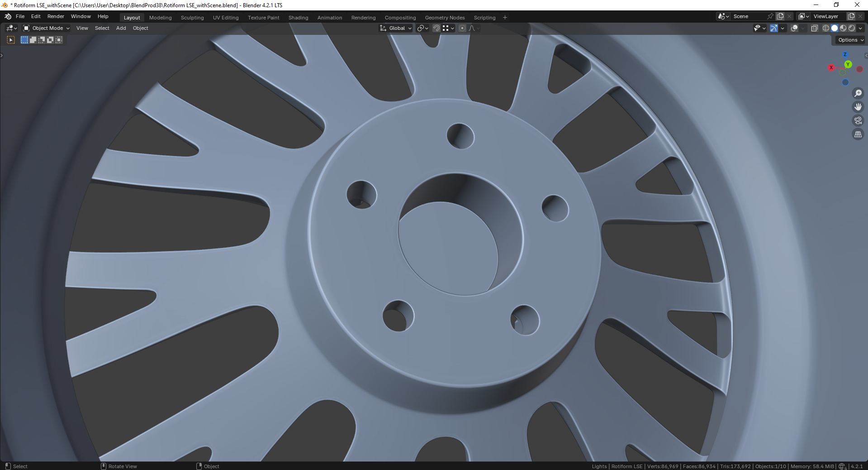Switch to Material Preview shading

pyautogui.click(x=843, y=28)
